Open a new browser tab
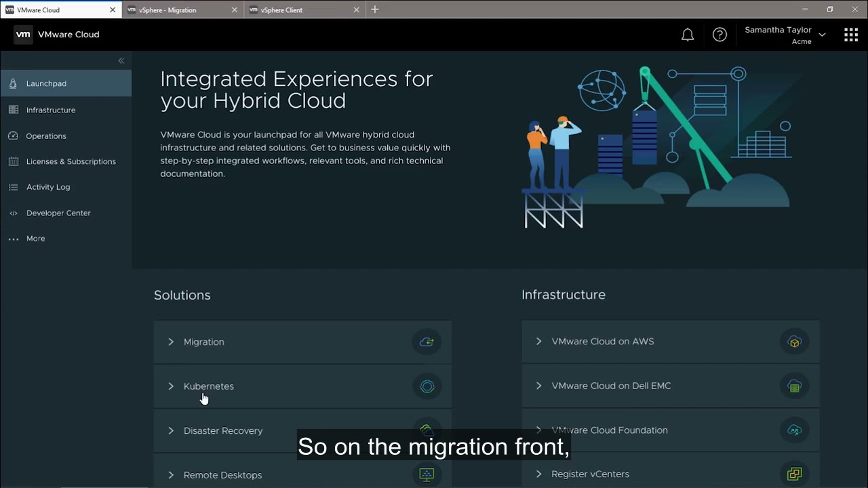This screenshot has height=488, width=868. coord(375,9)
